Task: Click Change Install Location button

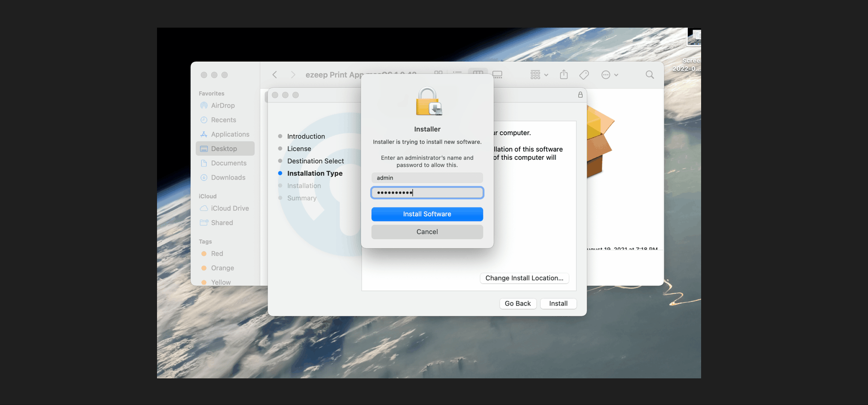Action: pos(524,278)
